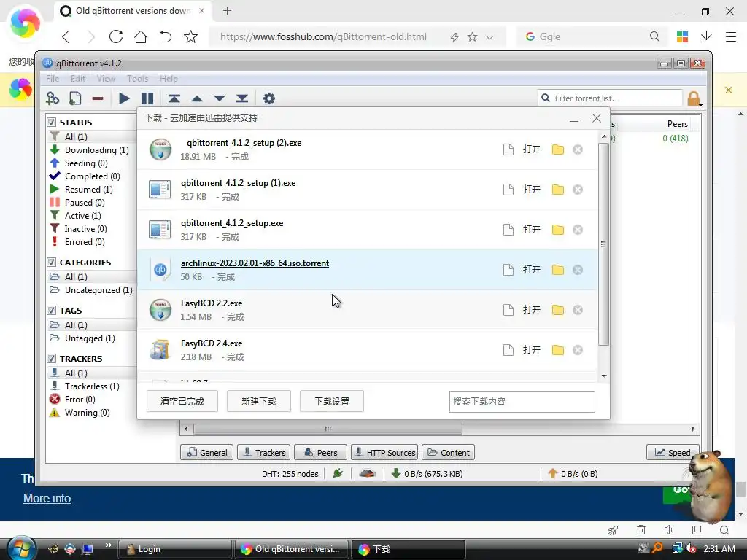Click qBittorrent horizontal scrollbar thumb

pyautogui.click(x=328, y=429)
